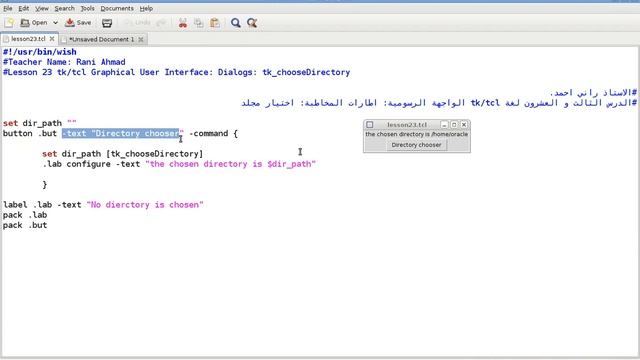Expand the recent files arrow beside Open
The width and height of the screenshot is (640, 360).
pos(55,23)
